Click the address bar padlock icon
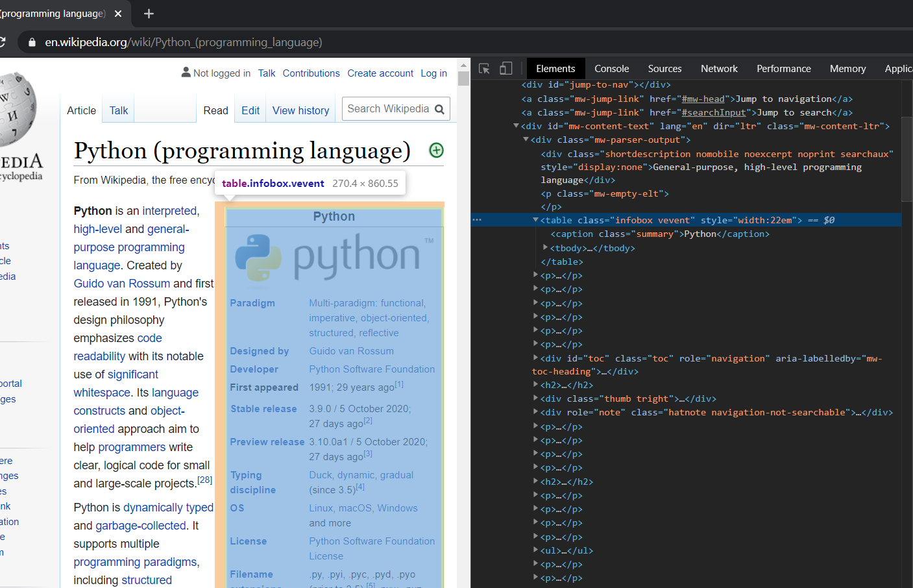Screen dimensions: 913x588 pyautogui.click(x=32, y=42)
